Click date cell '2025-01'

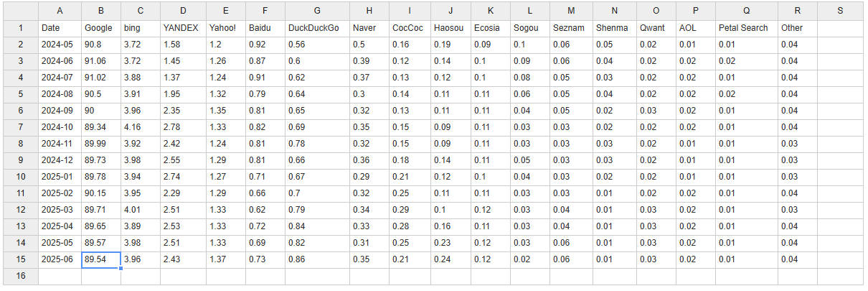[60, 177]
